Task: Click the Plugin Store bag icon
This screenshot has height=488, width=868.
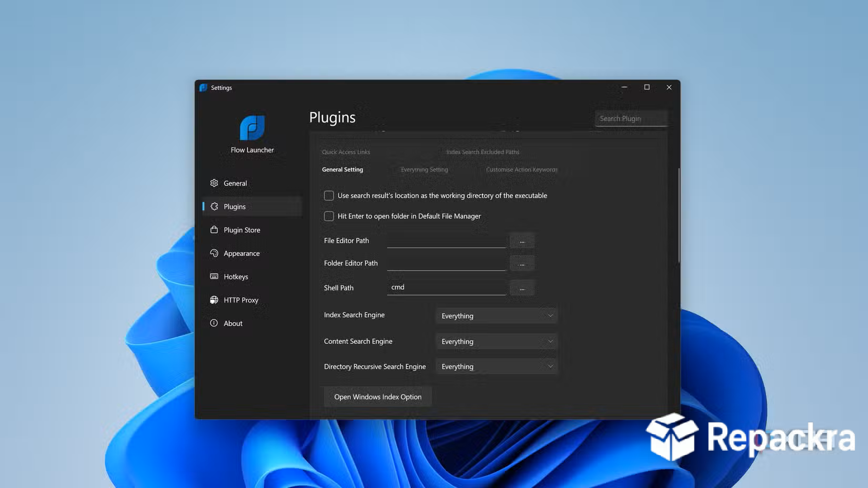Action: coord(214,230)
